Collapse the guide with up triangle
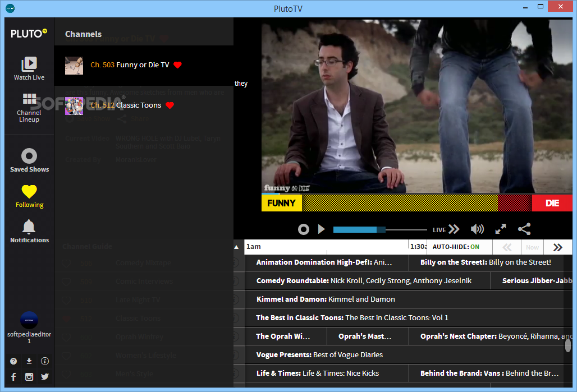Image resolution: width=577 pixels, height=392 pixels. [x=236, y=247]
